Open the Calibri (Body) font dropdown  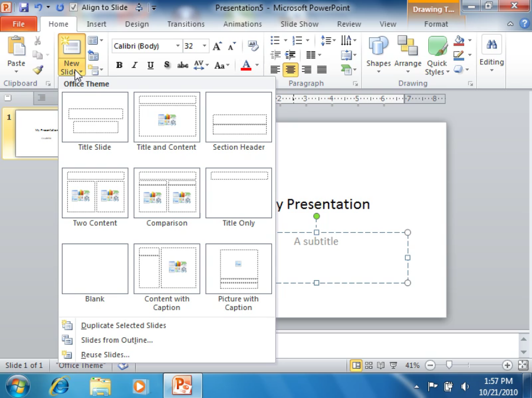178,46
